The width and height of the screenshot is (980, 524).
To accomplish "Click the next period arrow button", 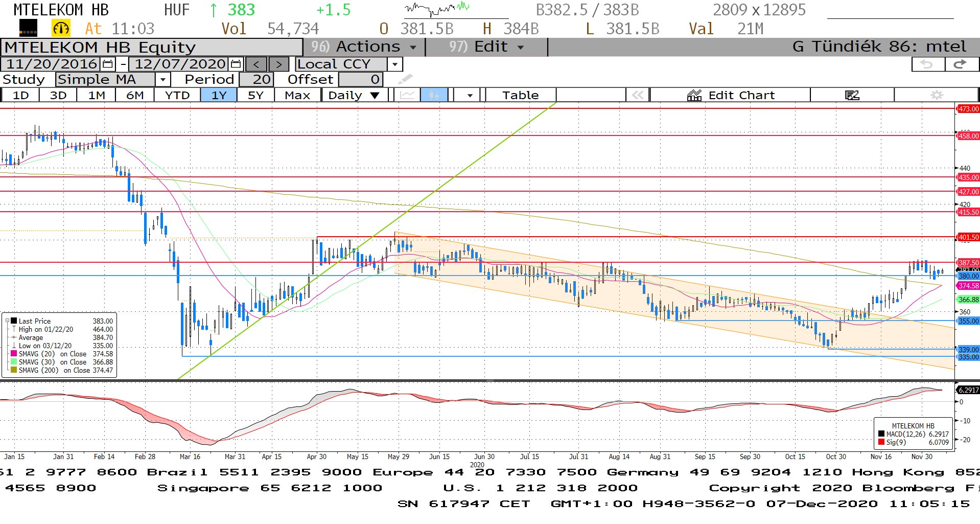I will (278, 64).
